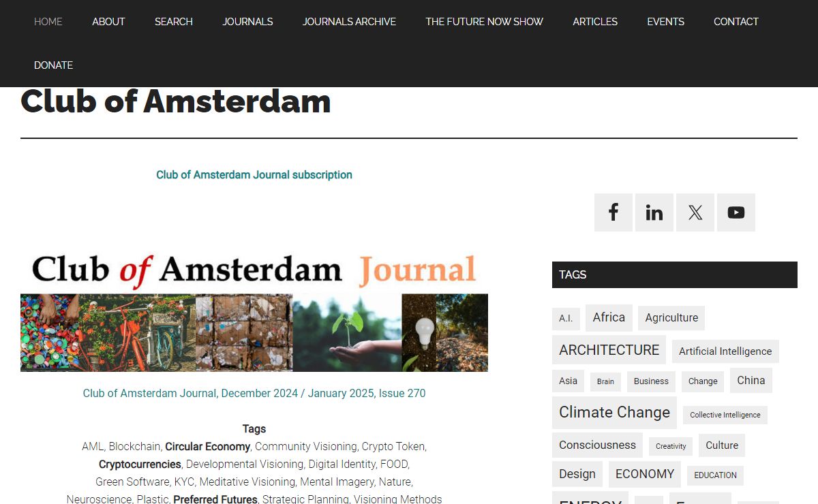
Task: Click the Club of Amsterdam site title
Action: tap(176, 101)
